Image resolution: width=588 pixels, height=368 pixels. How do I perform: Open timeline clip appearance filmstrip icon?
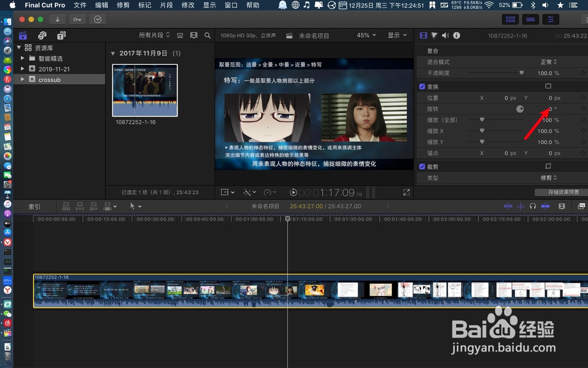562,205
